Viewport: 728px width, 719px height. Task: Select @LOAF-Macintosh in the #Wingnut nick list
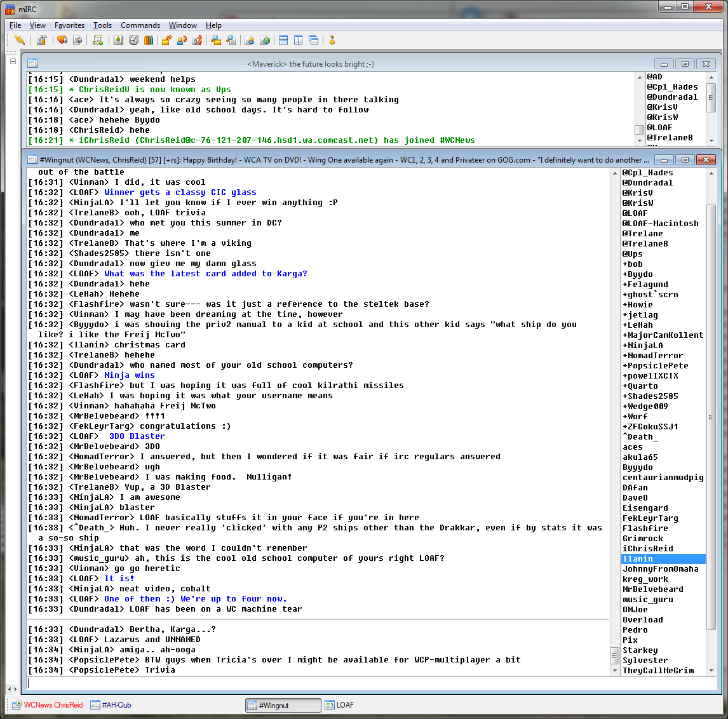point(660,224)
